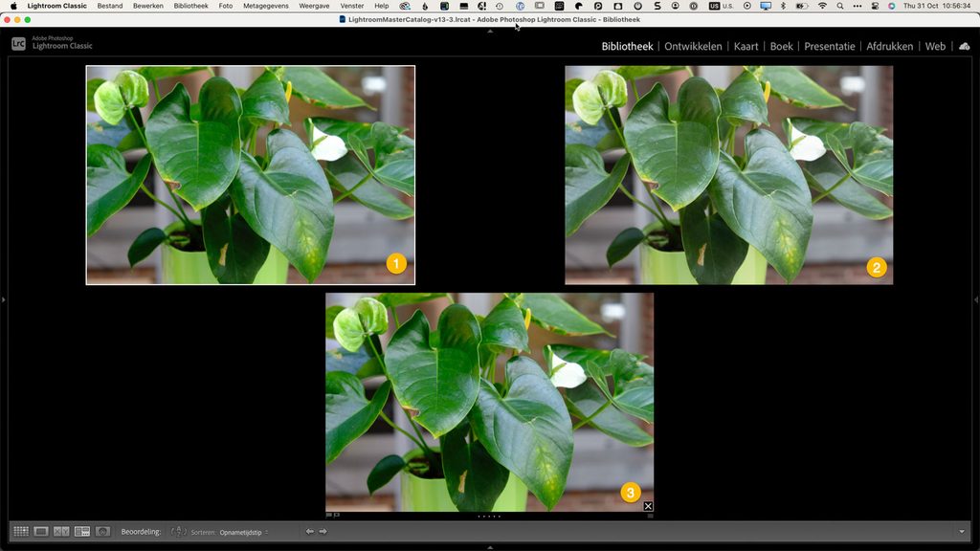This screenshot has height=551, width=980.
Task: Open Sorteren Opnametijdstip dropdown
Action: pos(244,532)
